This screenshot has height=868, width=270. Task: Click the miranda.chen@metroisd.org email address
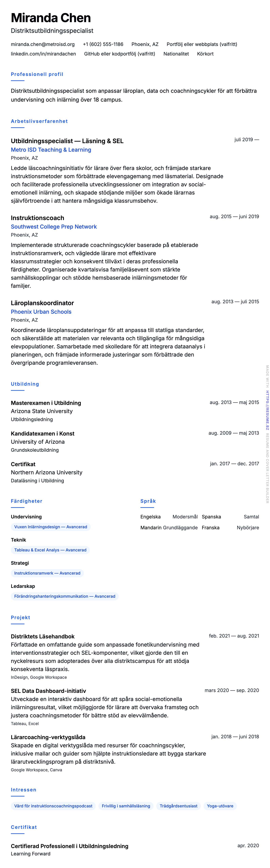(x=43, y=44)
